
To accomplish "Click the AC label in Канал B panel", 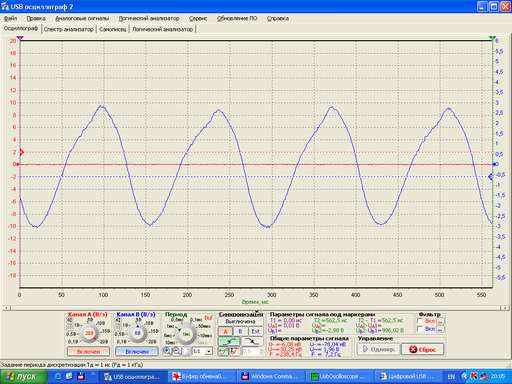I will coord(118,320).
